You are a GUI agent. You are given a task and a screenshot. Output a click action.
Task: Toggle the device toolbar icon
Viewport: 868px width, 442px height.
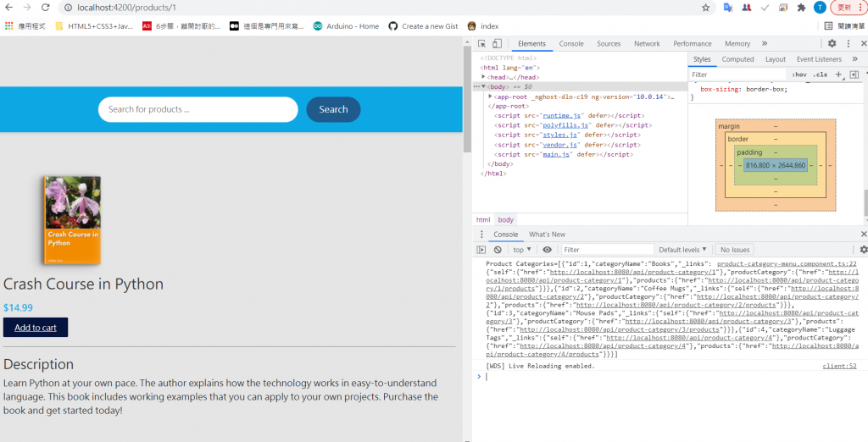pyautogui.click(x=497, y=44)
